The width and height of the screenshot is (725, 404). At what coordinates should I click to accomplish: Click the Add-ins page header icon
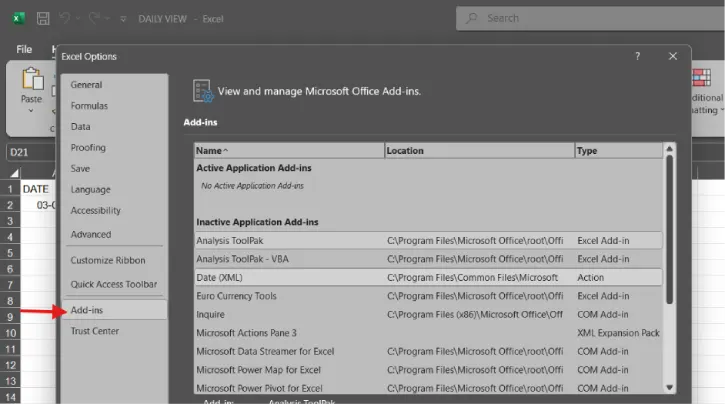tap(203, 91)
